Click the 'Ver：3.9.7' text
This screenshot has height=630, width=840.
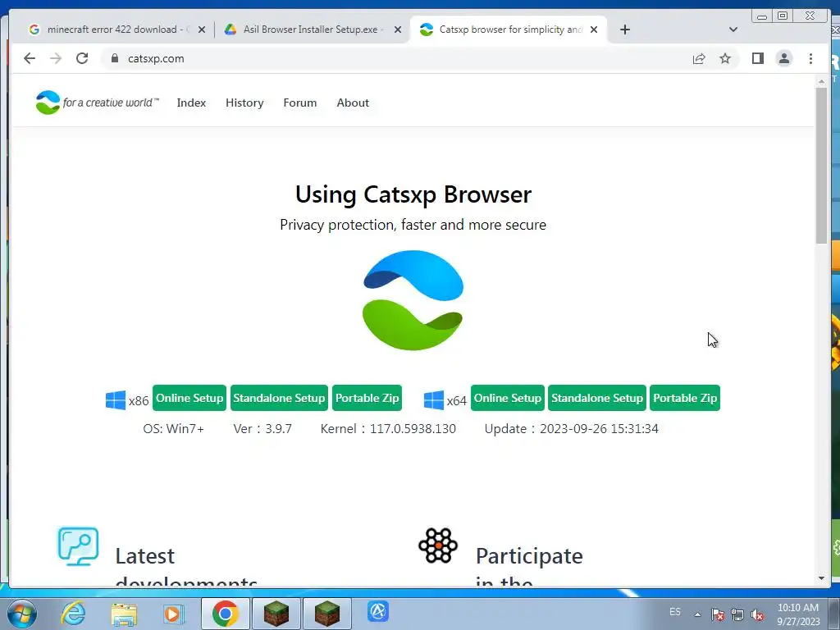262,428
